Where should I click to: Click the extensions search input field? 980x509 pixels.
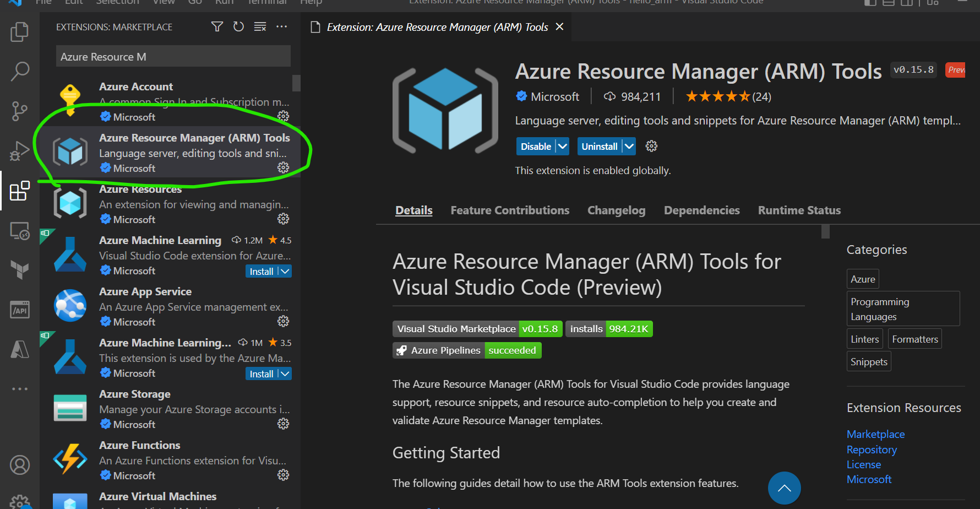173,56
